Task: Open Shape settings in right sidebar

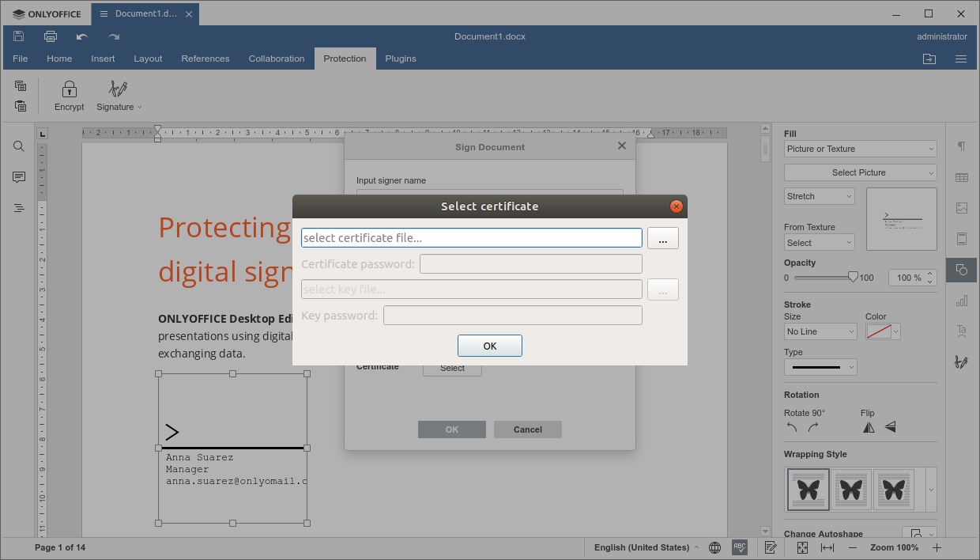Action: coord(962,270)
